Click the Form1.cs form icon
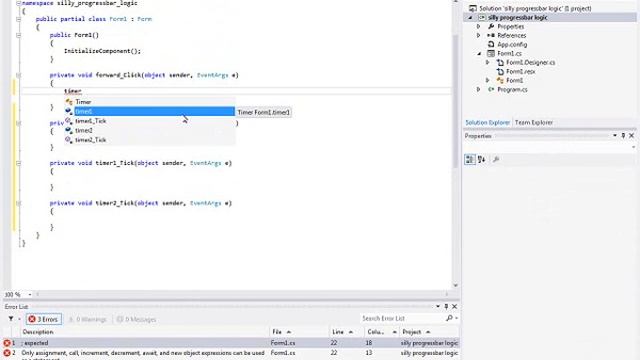 coord(491,53)
